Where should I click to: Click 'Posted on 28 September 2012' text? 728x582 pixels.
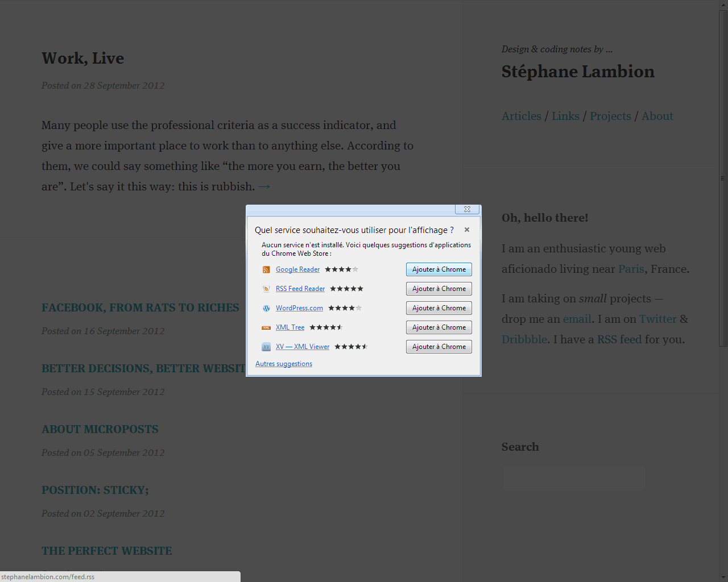[103, 85]
